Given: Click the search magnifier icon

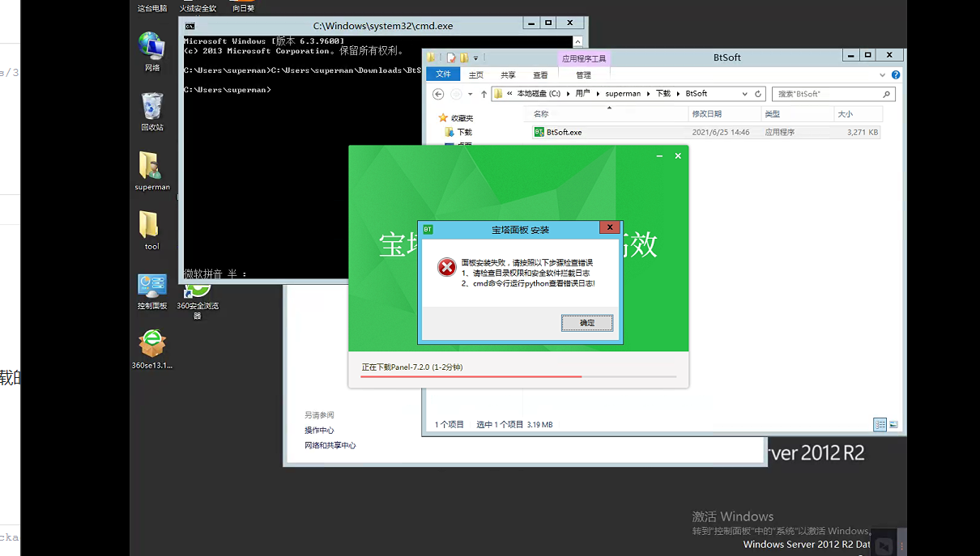Looking at the screenshot, I should [887, 94].
